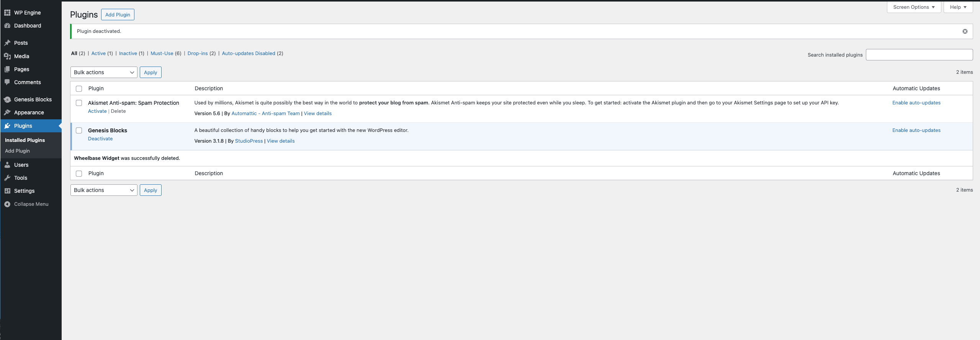
Task: View details for Genesis Blocks
Action: [x=281, y=141]
